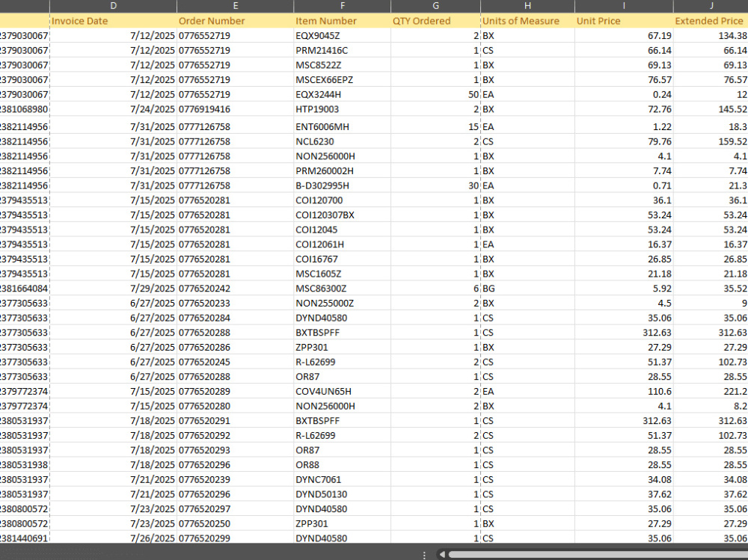Select item number COV4UN65H cell

[x=342, y=392]
